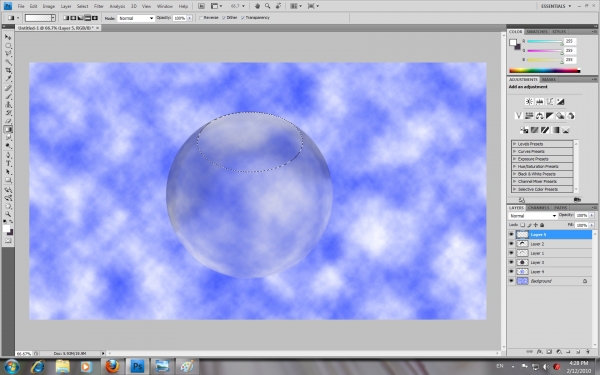Switch to the Channels tab

click(x=538, y=208)
